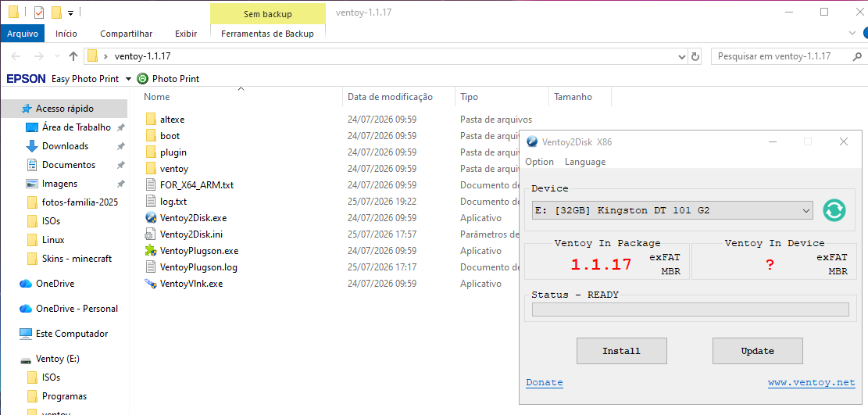The width and height of the screenshot is (868, 415).
Task: Select the log.txt file icon
Action: (x=152, y=201)
